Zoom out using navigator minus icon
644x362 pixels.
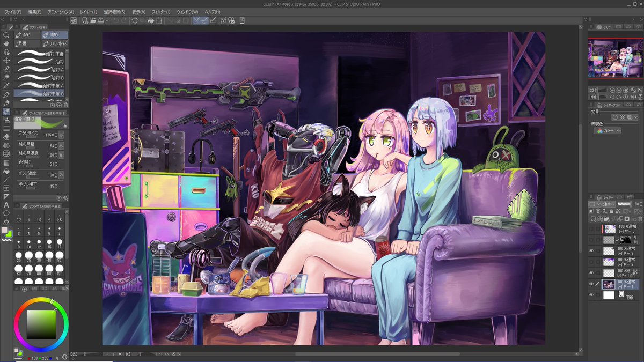pyautogui.click(x=612, y=91)
